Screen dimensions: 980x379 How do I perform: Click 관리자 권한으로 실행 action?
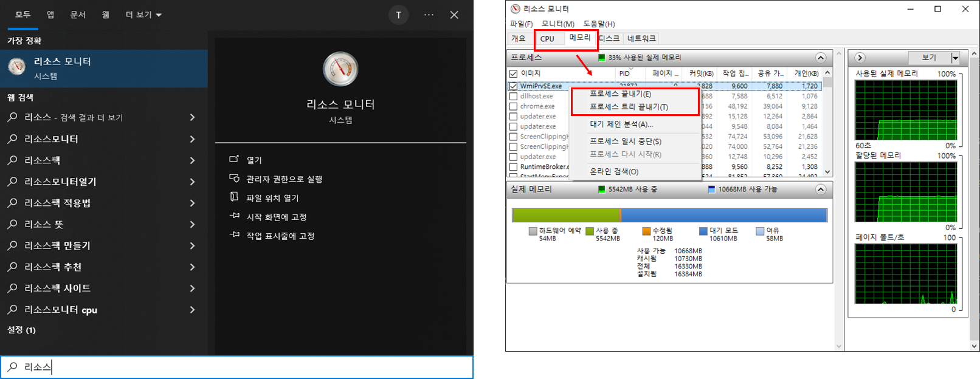284,179
